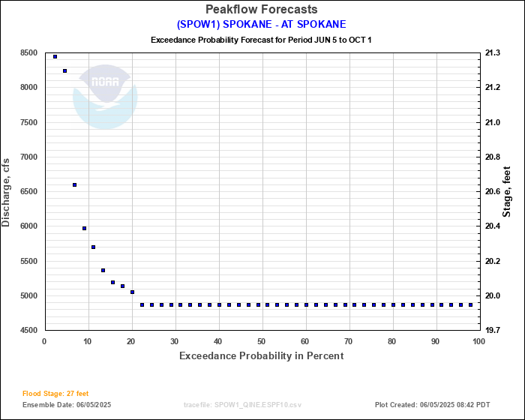The height and width of the screenshot is (420, 525).
Task: Select the data point just below 6000 cfs
Action: [x=84, y=229]
